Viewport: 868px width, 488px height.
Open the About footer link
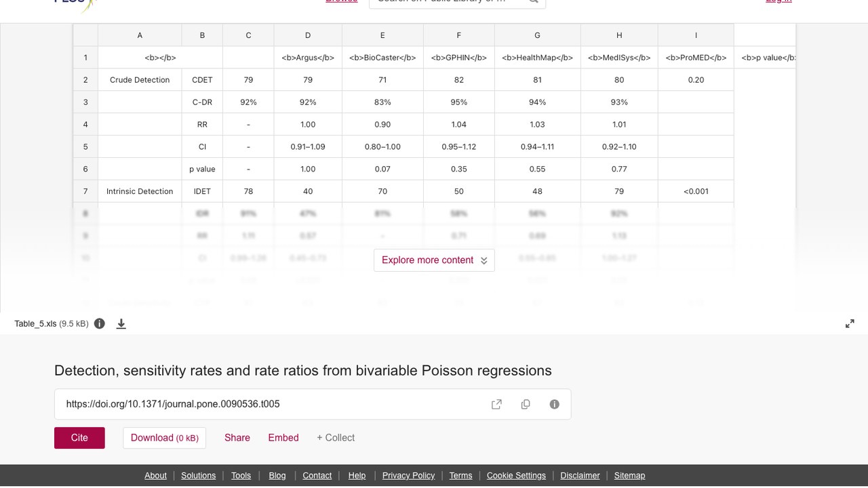coord(155,476)
